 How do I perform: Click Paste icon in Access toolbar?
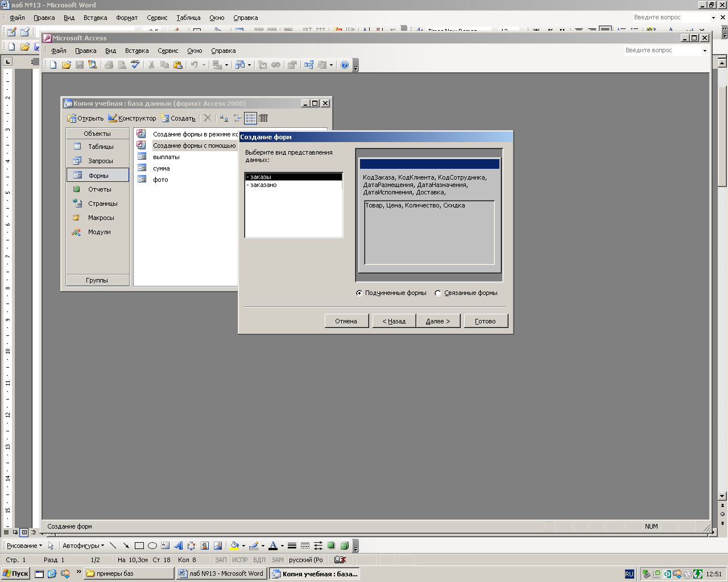pyautogui.click(x=178, y=65)
